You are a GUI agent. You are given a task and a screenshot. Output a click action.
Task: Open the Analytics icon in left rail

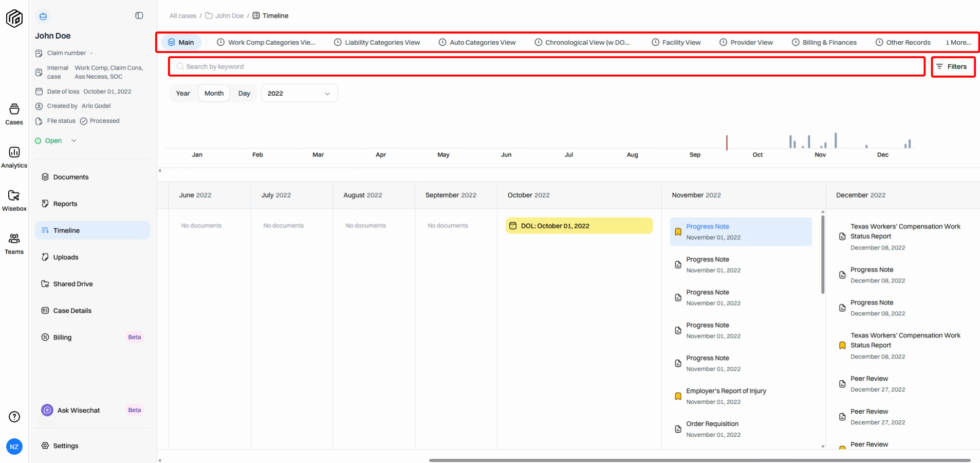14,157
